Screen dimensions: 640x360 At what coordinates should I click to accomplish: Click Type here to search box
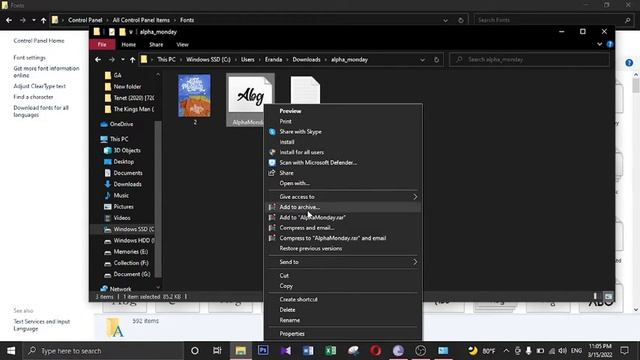(104, 351)
